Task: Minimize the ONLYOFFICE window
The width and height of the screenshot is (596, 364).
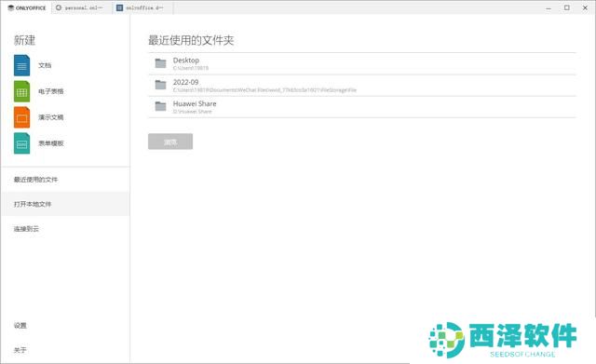Action: (549, 8)
